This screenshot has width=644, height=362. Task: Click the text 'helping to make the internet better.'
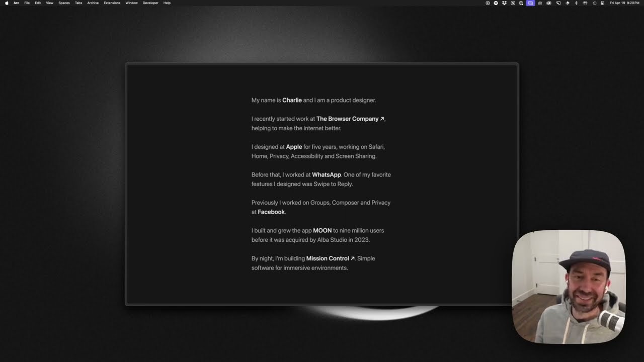(296, 128)
